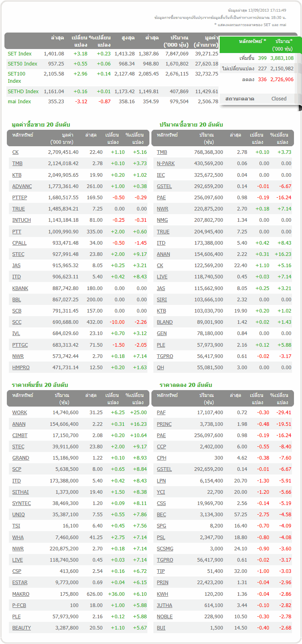This screenshot has height=644, width=302.
Task: Open the SIRI stock link
Action: click(162, 300)
